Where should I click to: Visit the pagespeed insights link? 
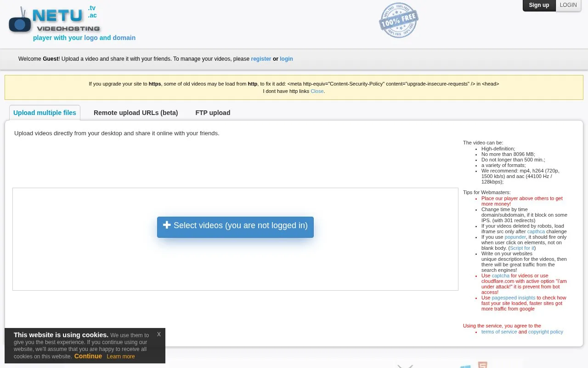[514, 298]
